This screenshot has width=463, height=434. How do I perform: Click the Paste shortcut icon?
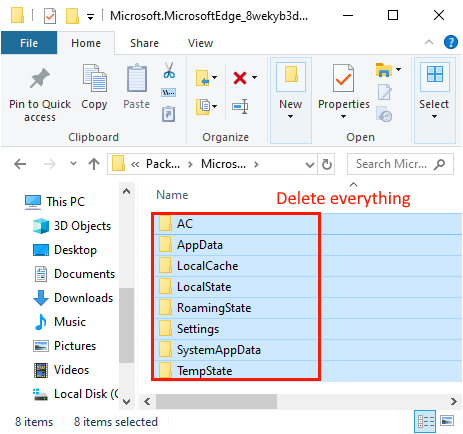tap(169, 114)
